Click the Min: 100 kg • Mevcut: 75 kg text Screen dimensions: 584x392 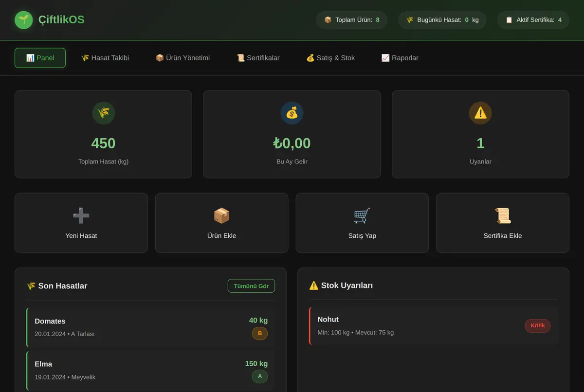pyautogui.click(x=356, y=333)
